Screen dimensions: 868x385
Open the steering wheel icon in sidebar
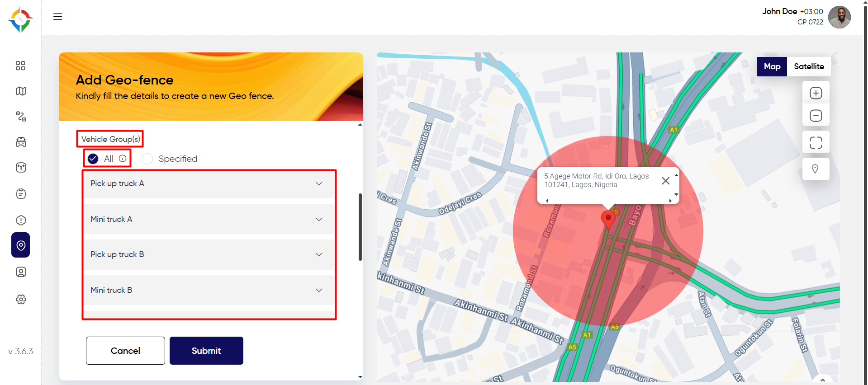(x=21, y=168)
